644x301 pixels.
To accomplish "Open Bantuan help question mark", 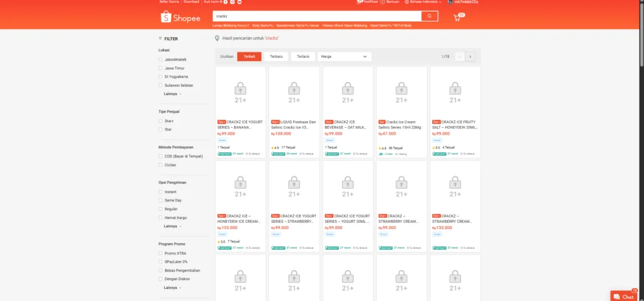I will pyautogui.click(x=383, y=2).
